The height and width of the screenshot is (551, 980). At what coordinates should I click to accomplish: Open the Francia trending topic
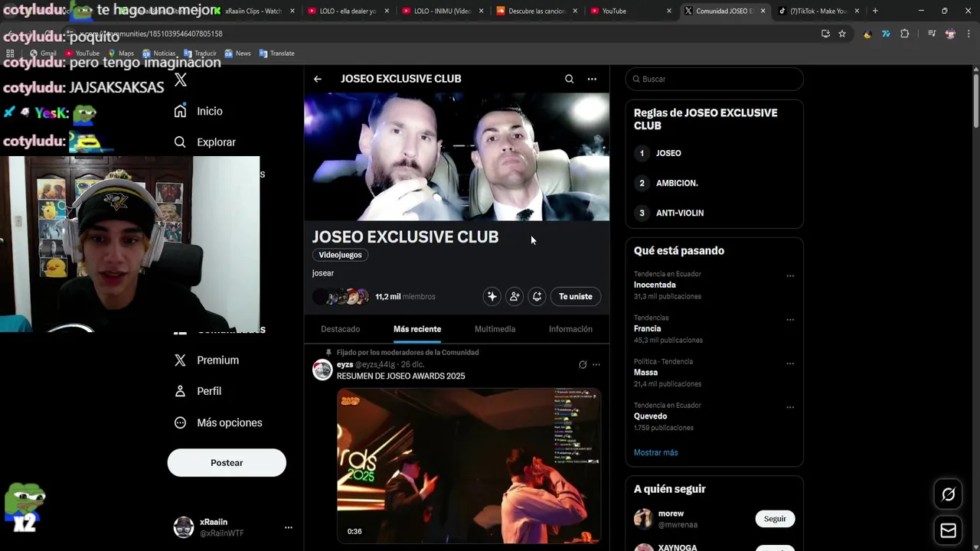pyautogui.click(x=647, y=328)
